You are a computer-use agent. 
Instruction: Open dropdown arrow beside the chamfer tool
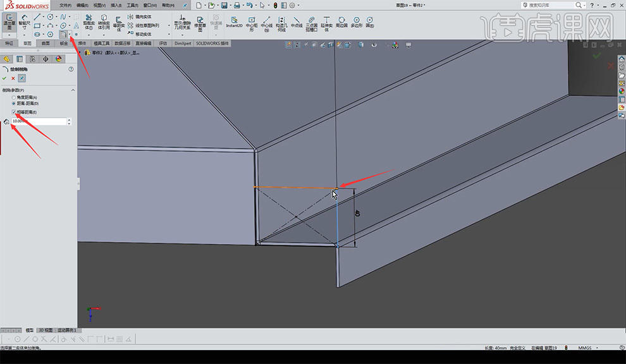tap(70, 34)
